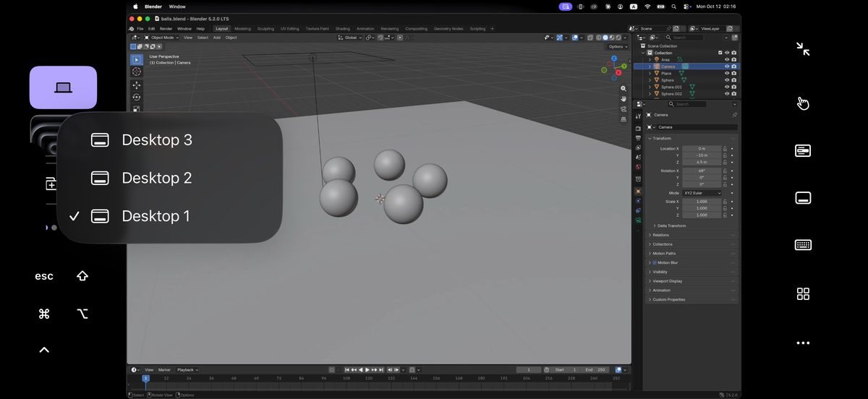Click the up chevron below command key
This screenshot has height=399, width=868.
click(44, 350)
